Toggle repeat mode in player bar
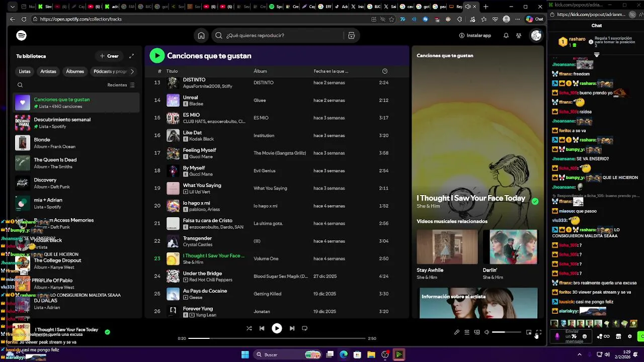The image size is (644, 362). (304, 328)
